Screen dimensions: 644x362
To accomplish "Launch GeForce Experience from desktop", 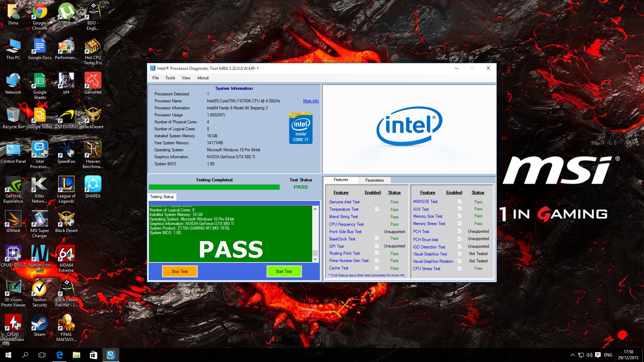I will 13,184.
